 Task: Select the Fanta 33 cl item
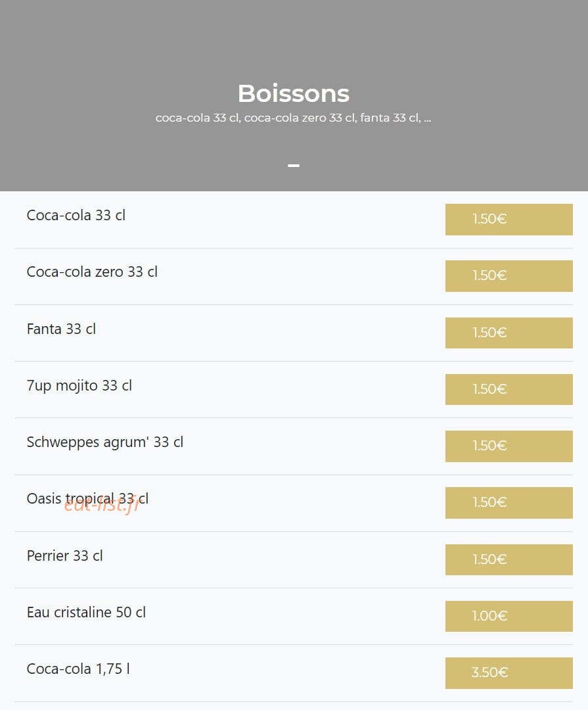tap(61, 329)
